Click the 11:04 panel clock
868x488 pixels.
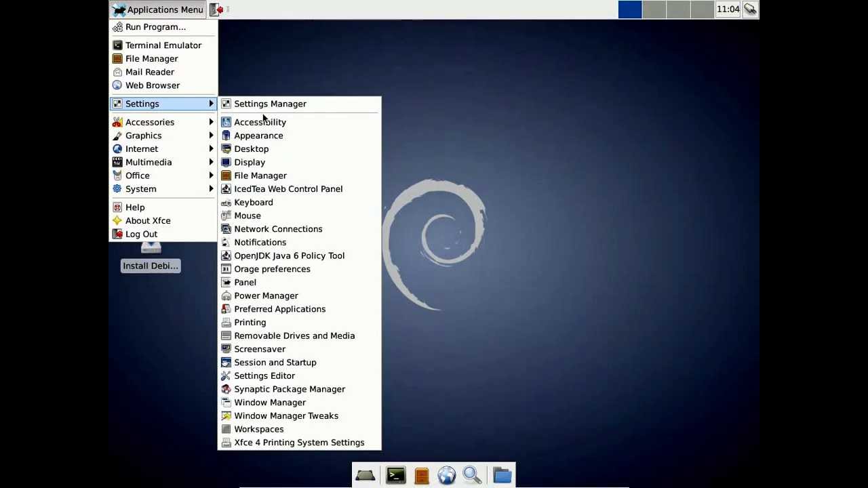[728, 9]
